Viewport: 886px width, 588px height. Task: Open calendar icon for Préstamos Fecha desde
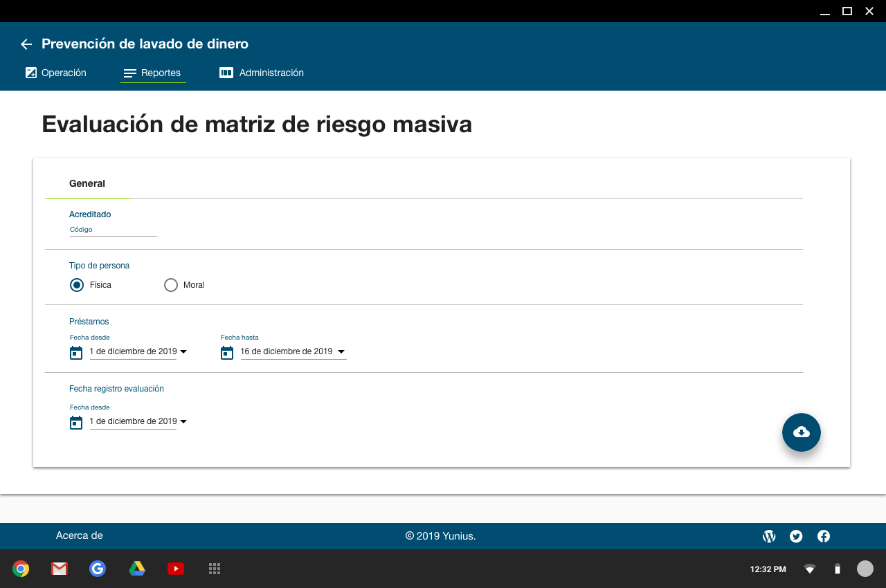tap(76, 353)
